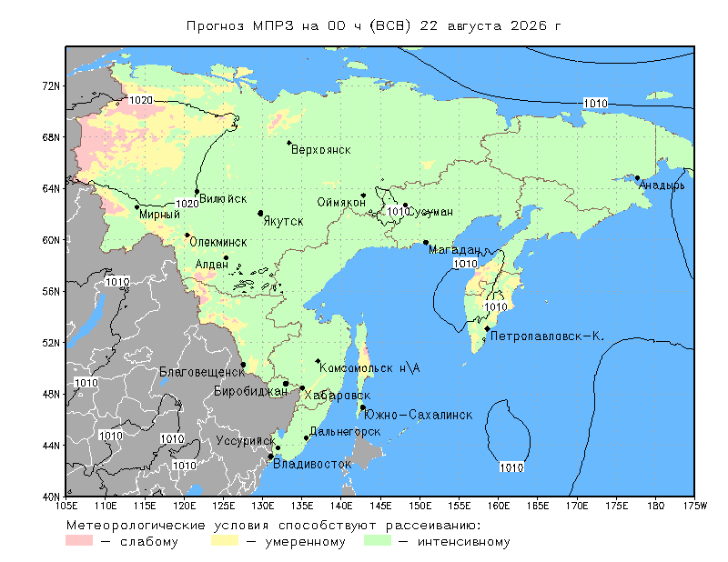
Task: Click the forecast title text at top
Action: (x=374, y=25)
